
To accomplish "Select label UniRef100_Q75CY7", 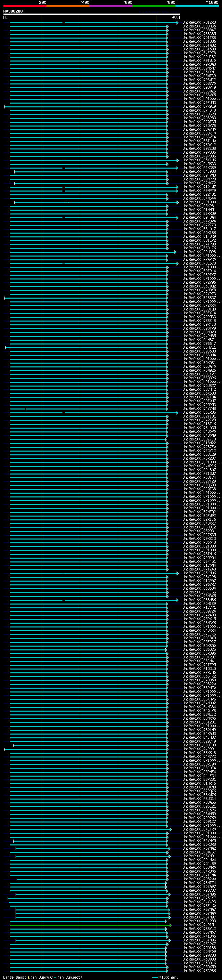I will point(199,898).
